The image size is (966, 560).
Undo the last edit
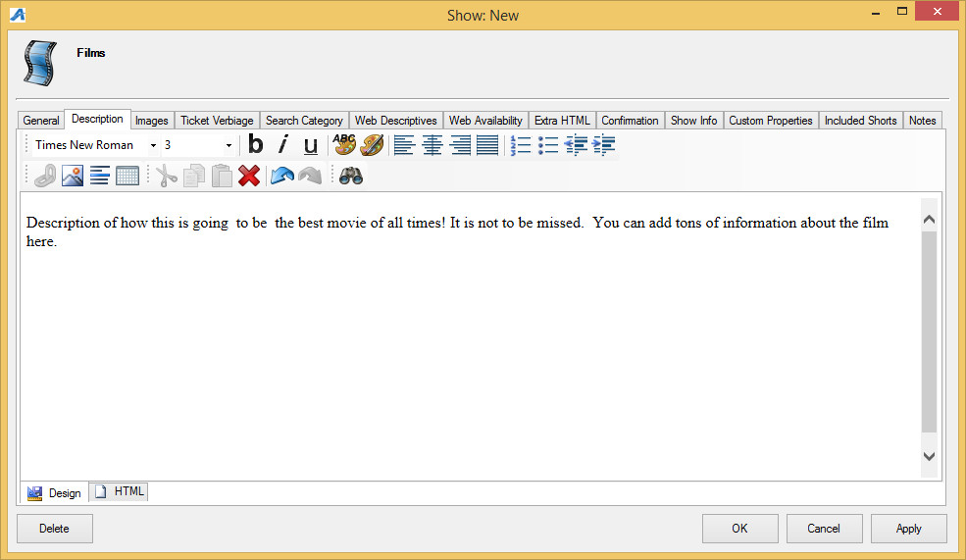tap(282, 176)
